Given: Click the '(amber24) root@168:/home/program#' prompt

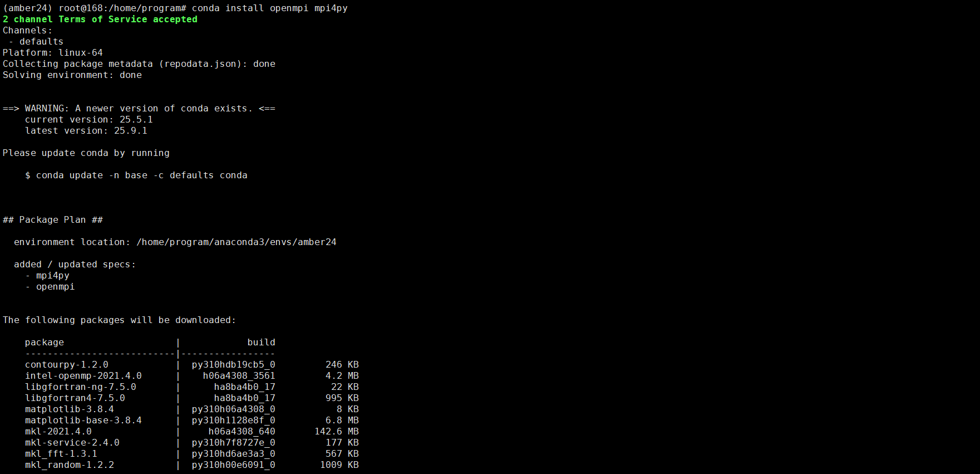Looking at the screenshot, I should pos(95,8).
